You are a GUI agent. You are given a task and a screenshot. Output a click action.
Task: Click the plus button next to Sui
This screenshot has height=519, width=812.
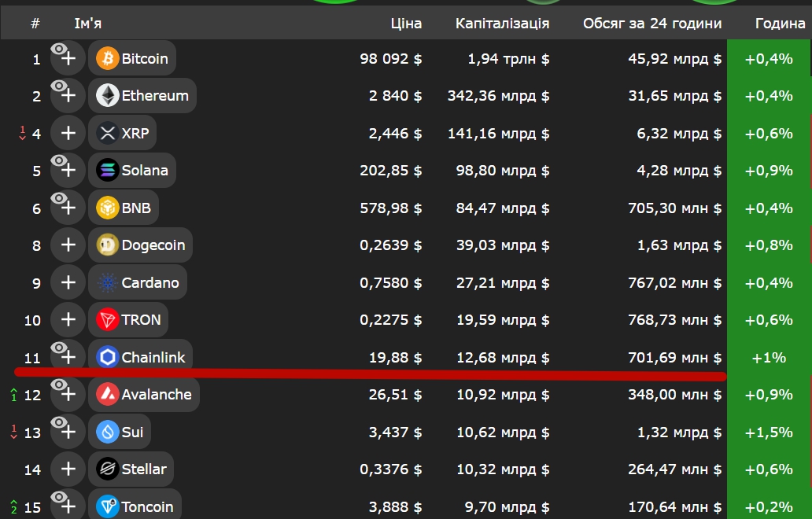coord(68,432)
